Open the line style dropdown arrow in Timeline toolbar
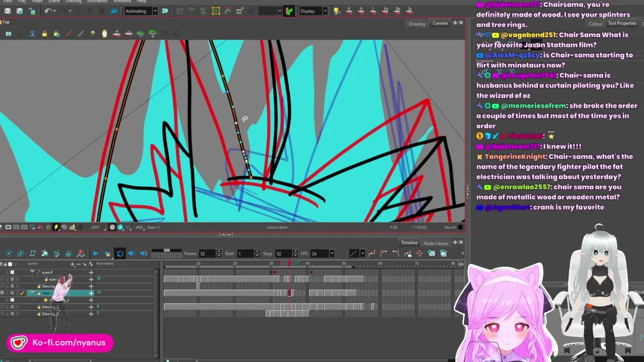The image size is (644, 362). coord(362,253)
